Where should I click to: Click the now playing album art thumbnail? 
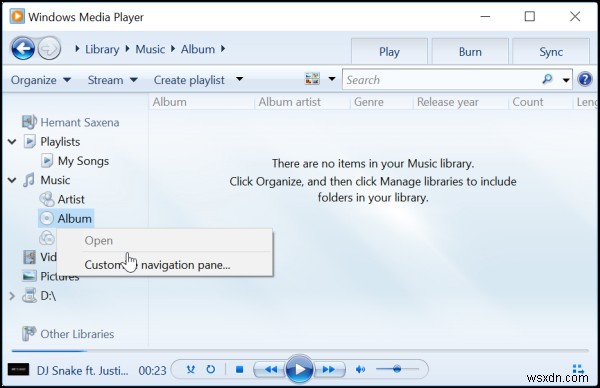18,370
